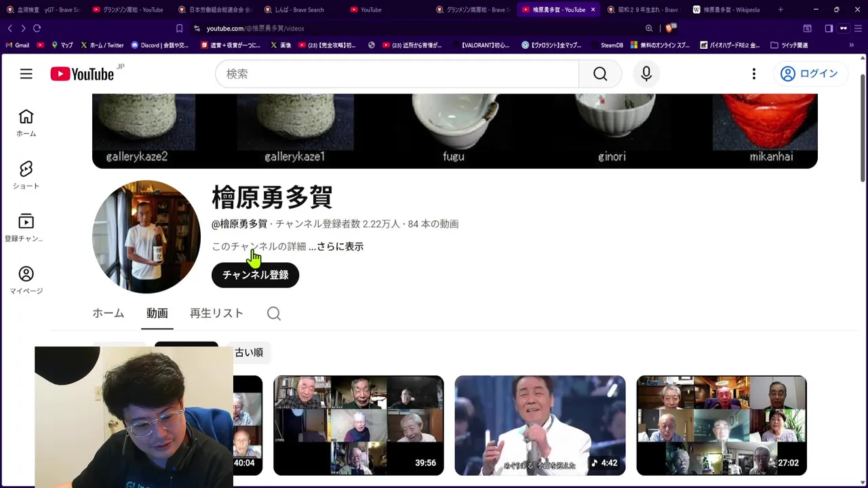Click the address bar URL
The height and width of the screenshot is (488, 868).
[x=255, y=28]
